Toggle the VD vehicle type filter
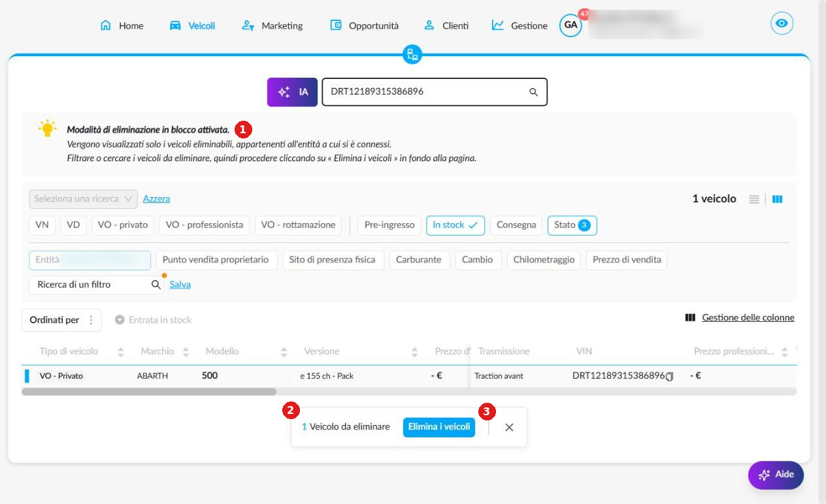826x504 pixels. click(73, 225)
